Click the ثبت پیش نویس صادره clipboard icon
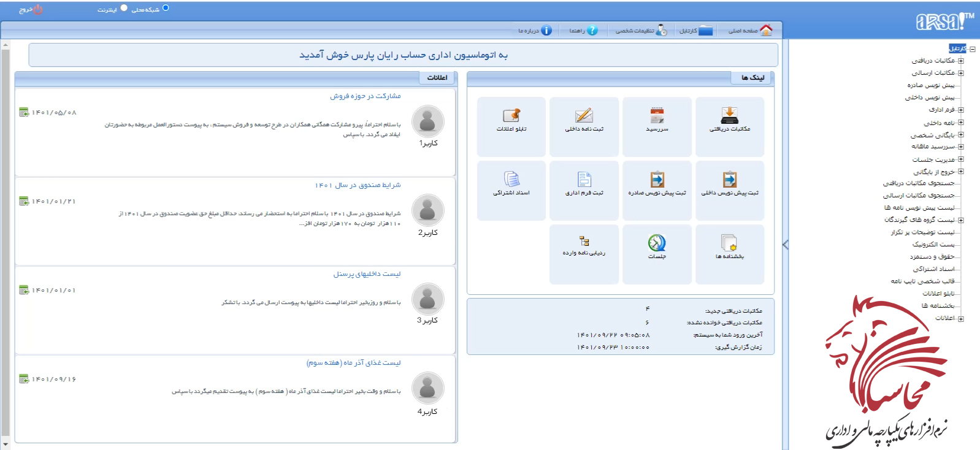The image size is (980, 450). (x=657, y=179)
